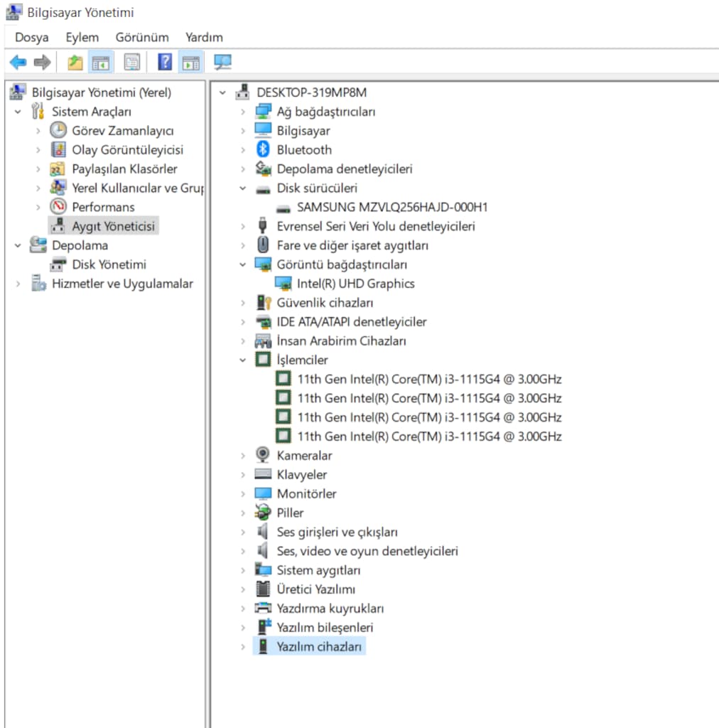Click the Bluetooth device icon
The width and height of the screenshot is (719, 728).
[x=263, y=149]
